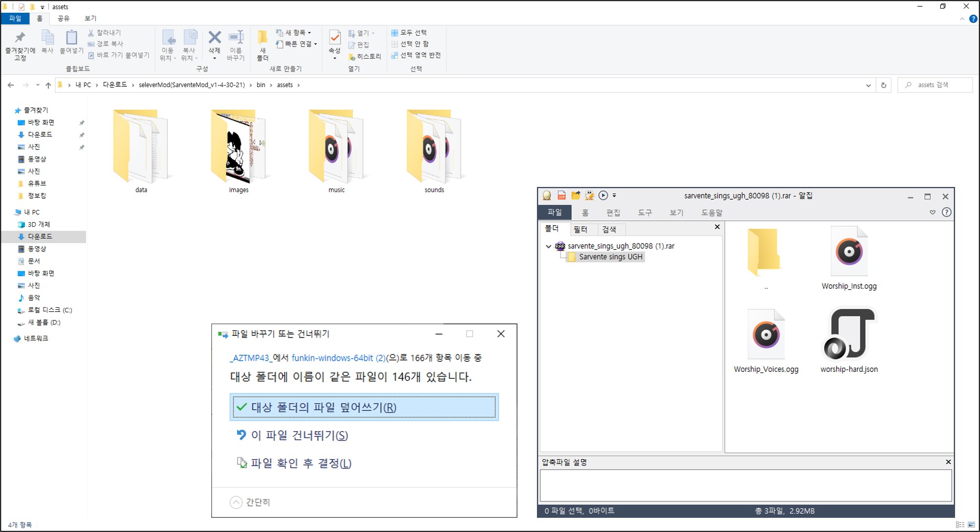Open the 도구 menu in ALZip
980x532 pixels.
tap(645, 212)
